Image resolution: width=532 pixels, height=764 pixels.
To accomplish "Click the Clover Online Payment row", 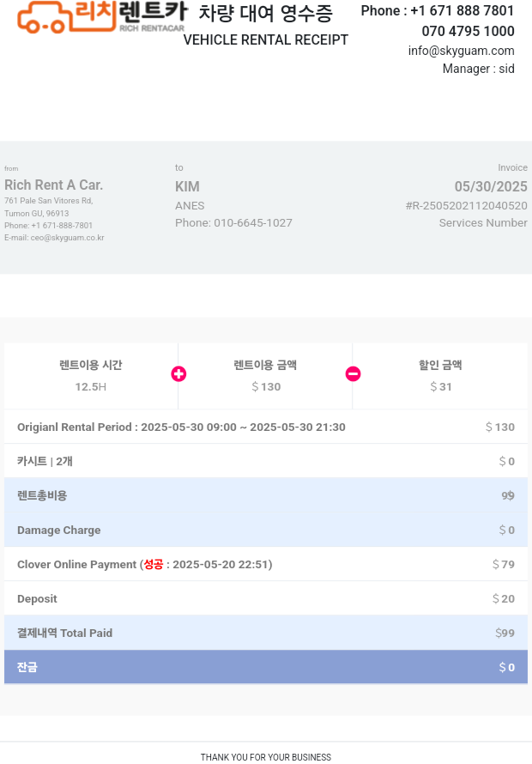I will point(266,564).
